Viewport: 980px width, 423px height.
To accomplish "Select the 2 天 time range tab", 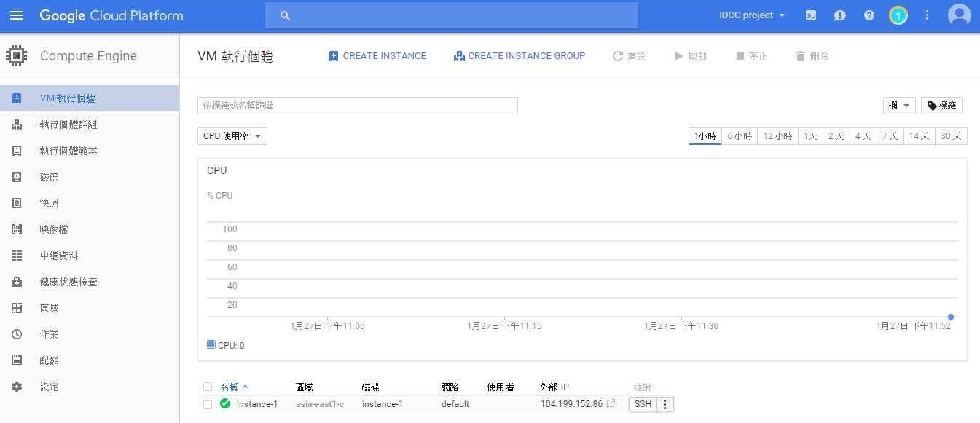I will pos(836,136).
